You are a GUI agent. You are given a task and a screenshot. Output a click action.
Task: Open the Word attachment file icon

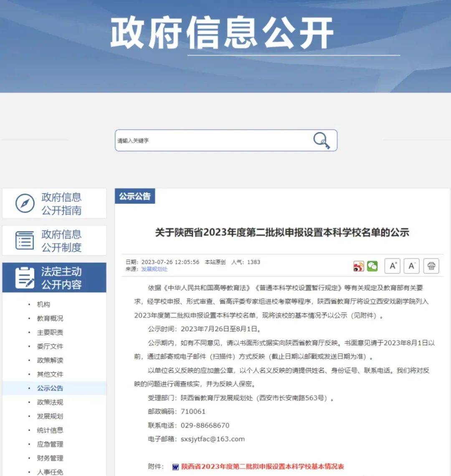(x=175, y=467)
